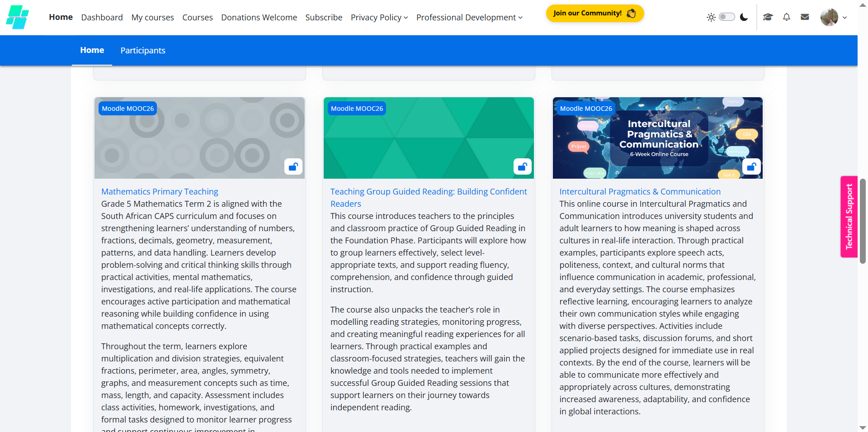Image resolution: width=868 pixels, height=432 pixels.
Task: Open the Subscribe menu item
Action: click(324, 17)
